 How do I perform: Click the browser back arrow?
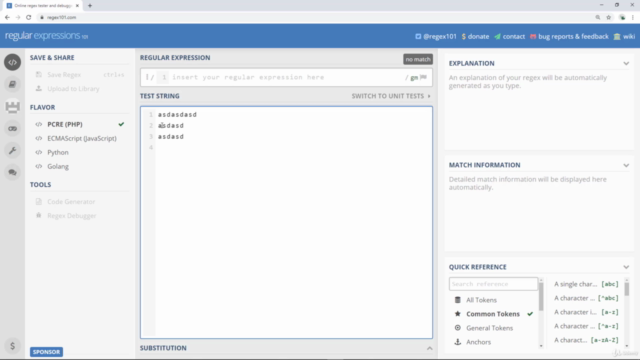[7, 17]
